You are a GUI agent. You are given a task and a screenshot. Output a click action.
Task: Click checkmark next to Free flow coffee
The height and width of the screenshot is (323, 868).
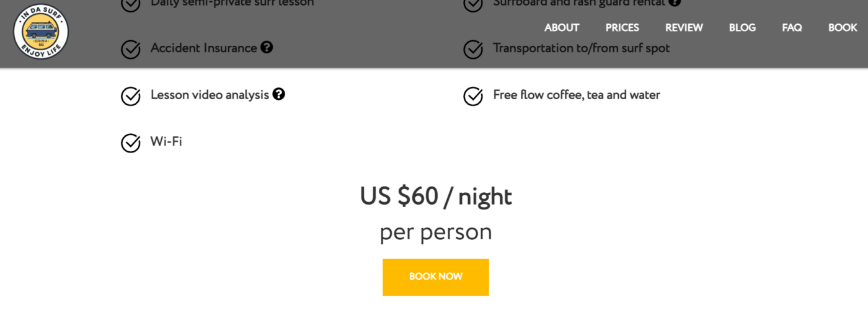coord(473,96)
